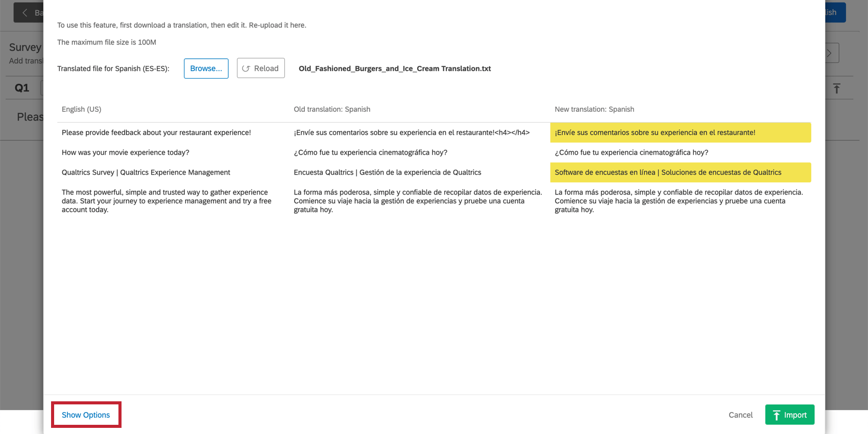This screenshot has height=434, width=868.
Task: Import the uploaded translation
Action: click(789, 415)
